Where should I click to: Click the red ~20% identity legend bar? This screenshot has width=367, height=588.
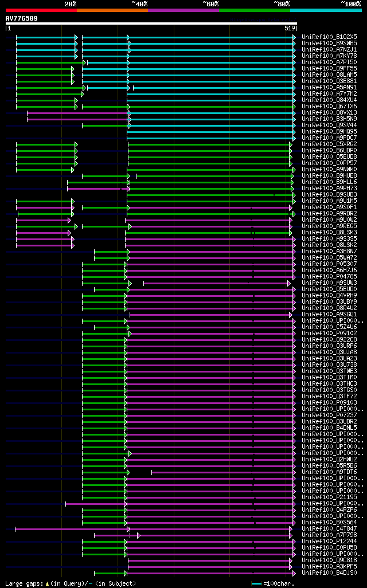(41, 10)
